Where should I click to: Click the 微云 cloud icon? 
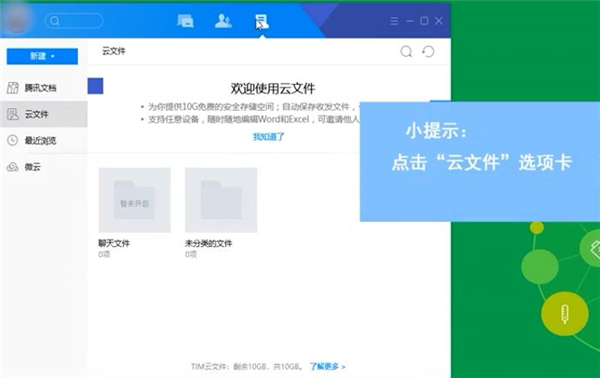pos(13,167)
